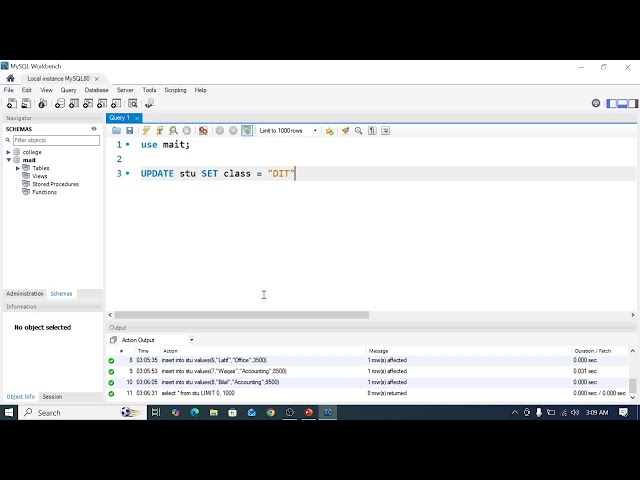Open the Query menu
Screen dimensions: 640x480
point(68,90)
